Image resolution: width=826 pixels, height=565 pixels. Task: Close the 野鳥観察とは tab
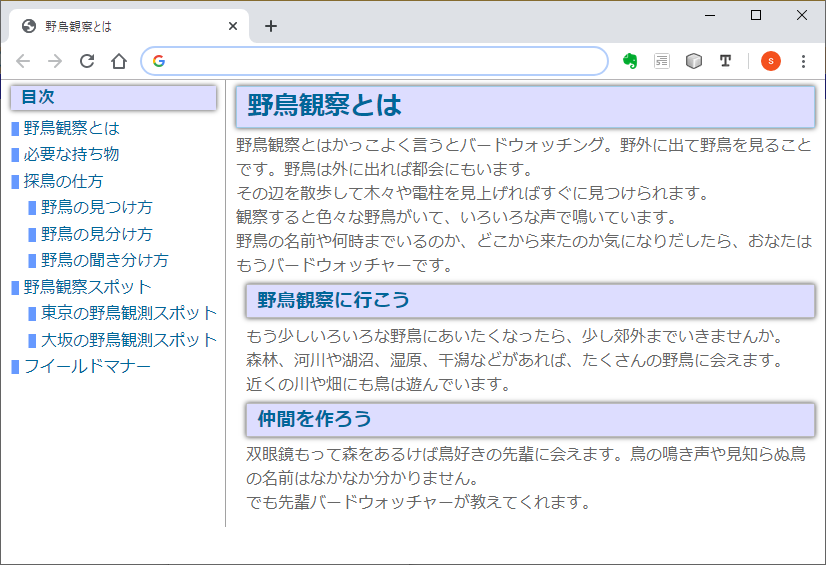click(x=233, y=26)
